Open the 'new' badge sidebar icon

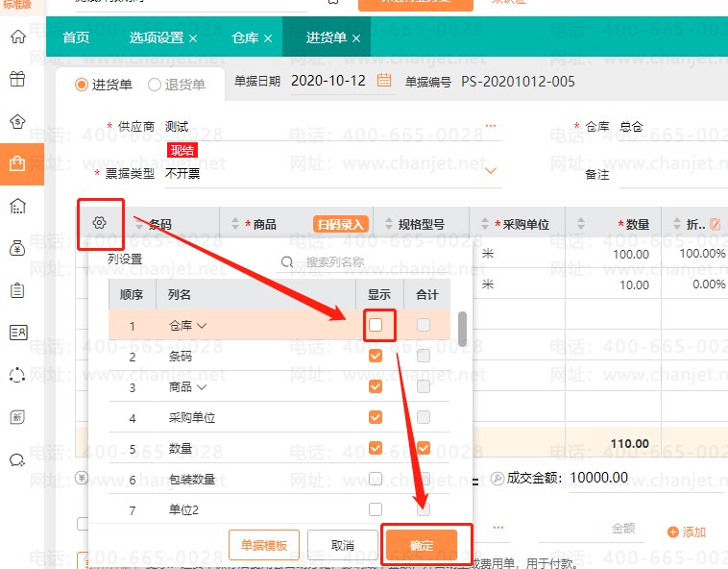tap(17, 417)
